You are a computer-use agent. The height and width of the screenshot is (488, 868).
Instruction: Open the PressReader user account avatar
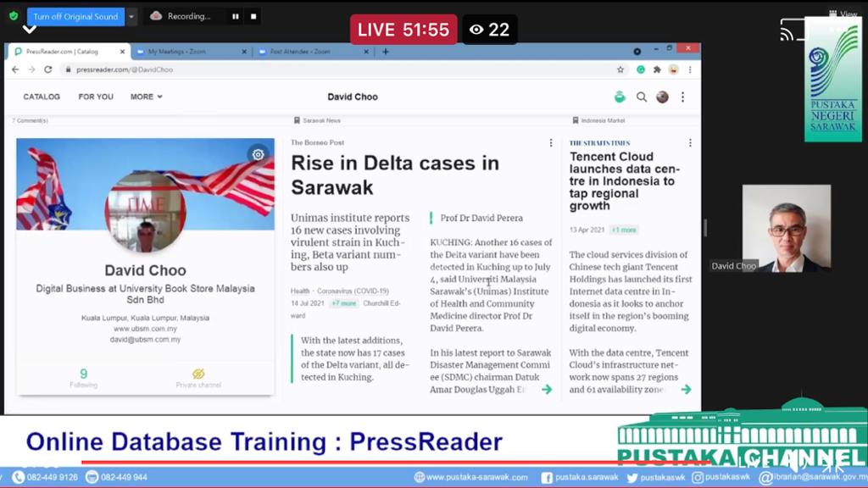[662, 97]
